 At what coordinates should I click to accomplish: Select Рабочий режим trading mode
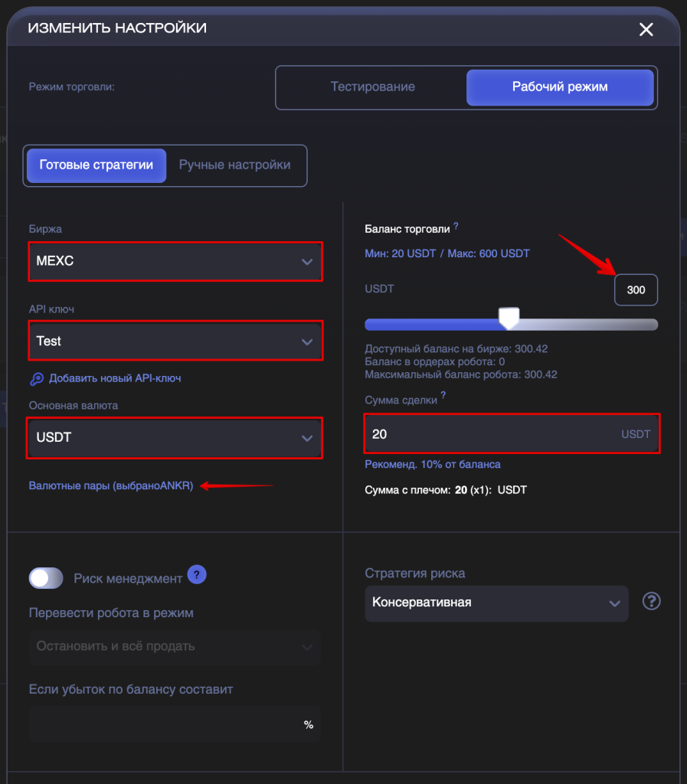tap(560, 87)
